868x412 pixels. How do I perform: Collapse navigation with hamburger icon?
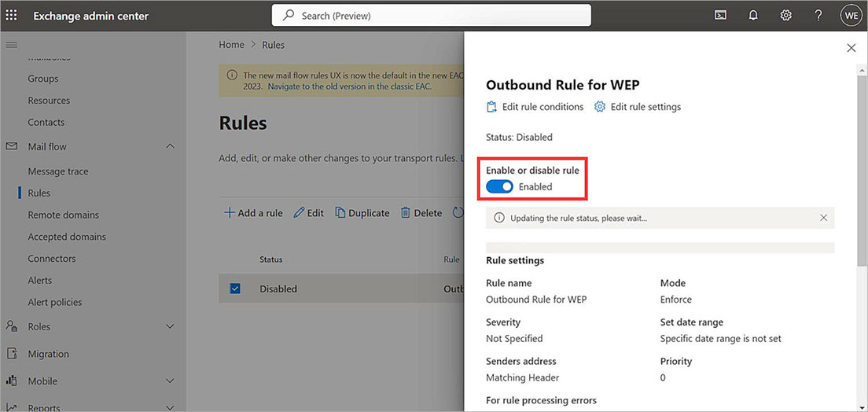pos(11,45)
